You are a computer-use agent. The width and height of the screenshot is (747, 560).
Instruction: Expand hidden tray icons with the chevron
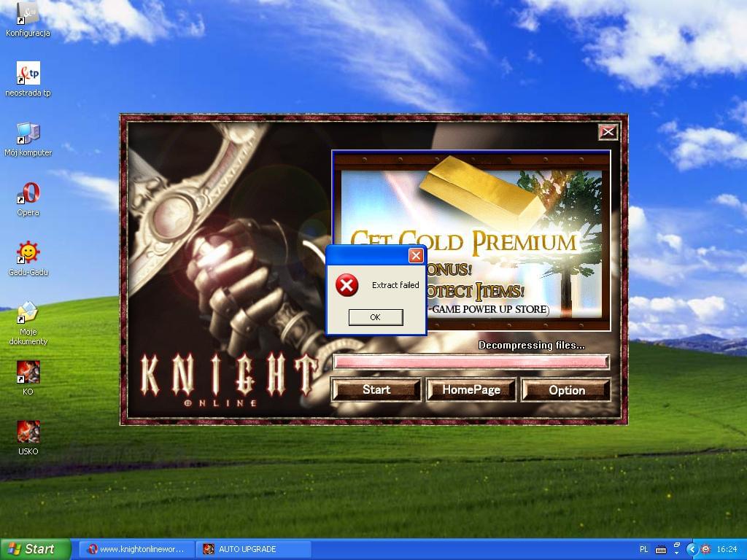coord(692,549)
